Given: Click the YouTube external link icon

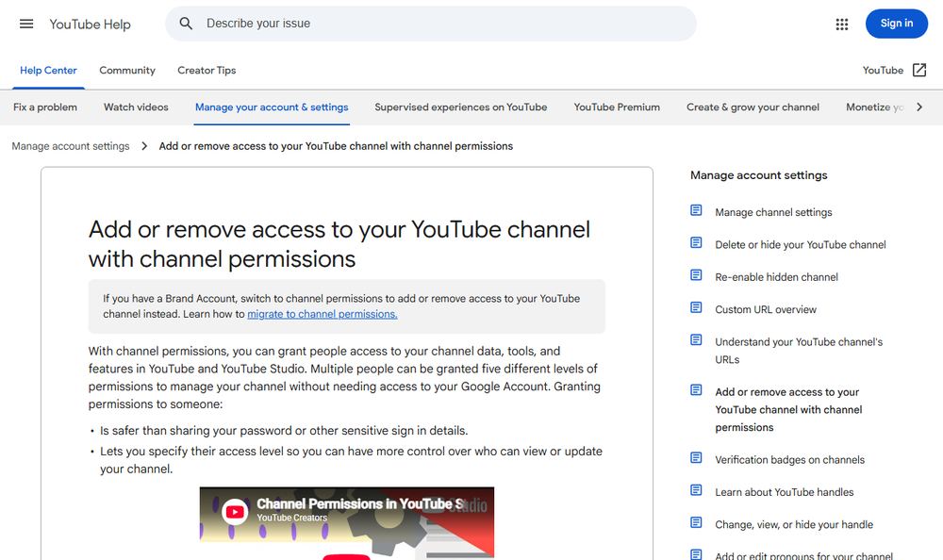Looking at the screenshot, I should 919,71.
